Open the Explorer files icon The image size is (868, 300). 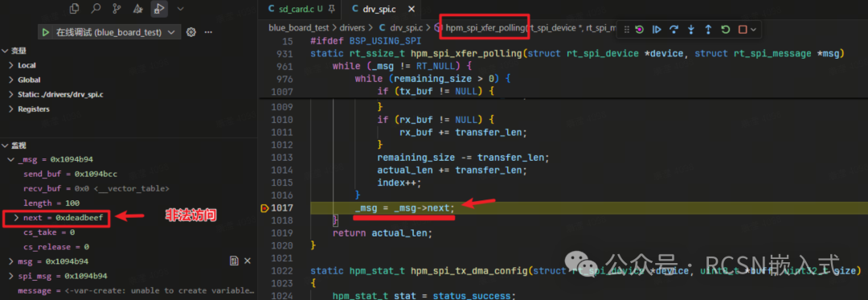click(74, 8)
